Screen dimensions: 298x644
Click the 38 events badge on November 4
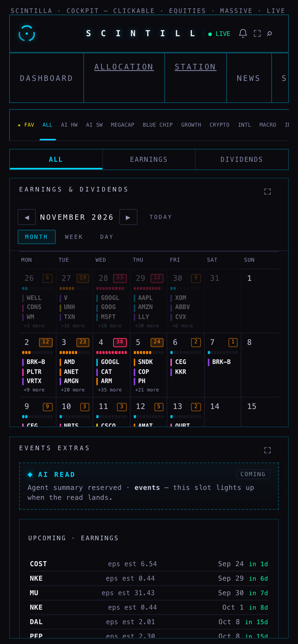120,342
